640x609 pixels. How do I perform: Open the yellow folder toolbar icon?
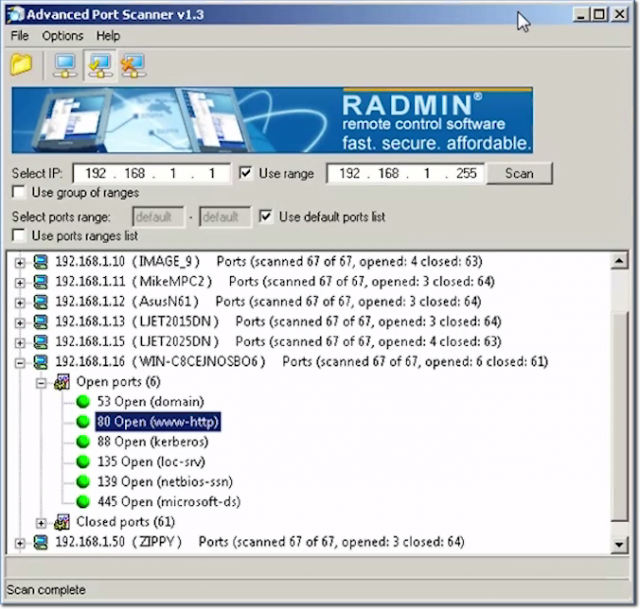pyautogui.click(x=21, y=64)
